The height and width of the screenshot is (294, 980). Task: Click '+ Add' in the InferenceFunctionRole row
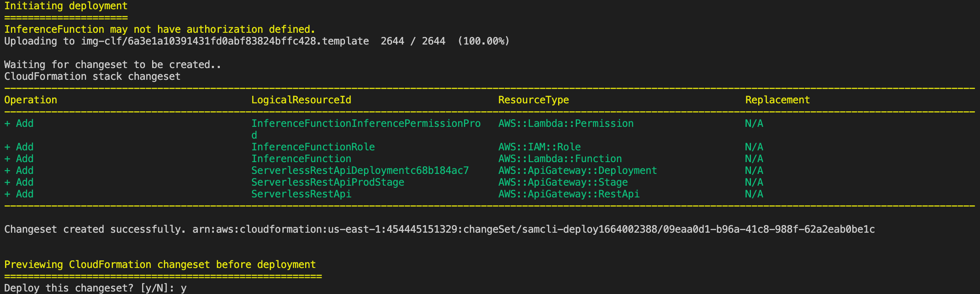(19, 147)
